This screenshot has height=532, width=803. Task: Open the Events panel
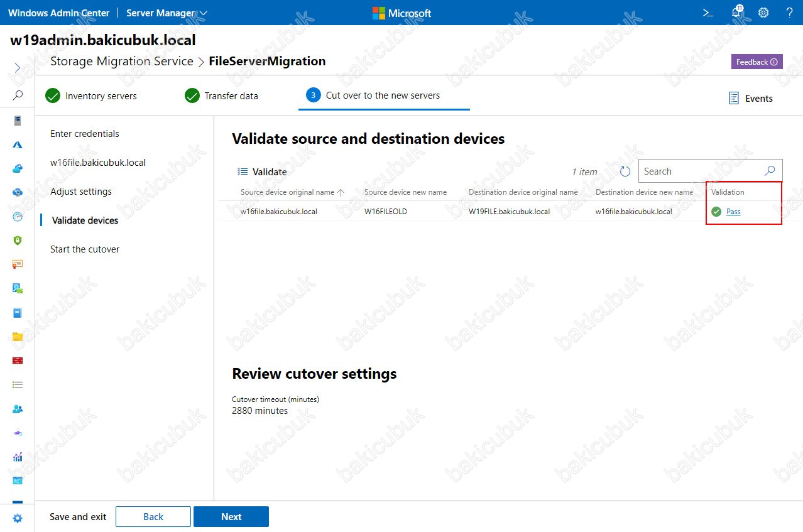click(x=751, y=98)
